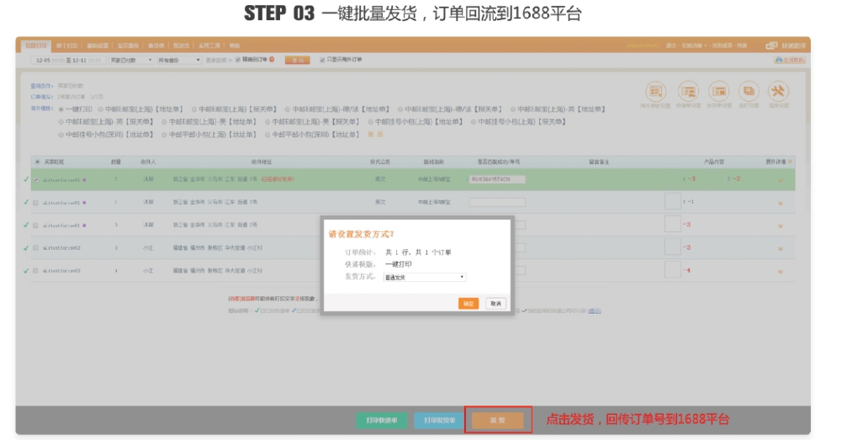The width and height of the screenshot is (868, 446).
Task: Select the 一键打印 radio button
Action: point(59,109)
